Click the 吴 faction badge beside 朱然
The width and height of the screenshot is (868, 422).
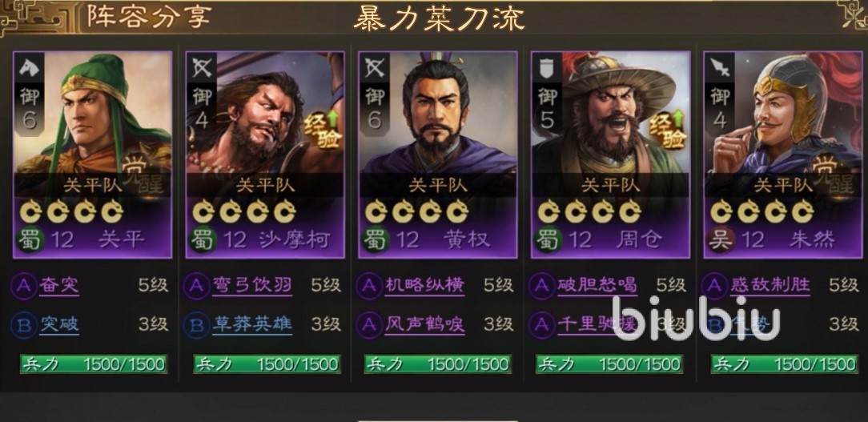point(721,239)
